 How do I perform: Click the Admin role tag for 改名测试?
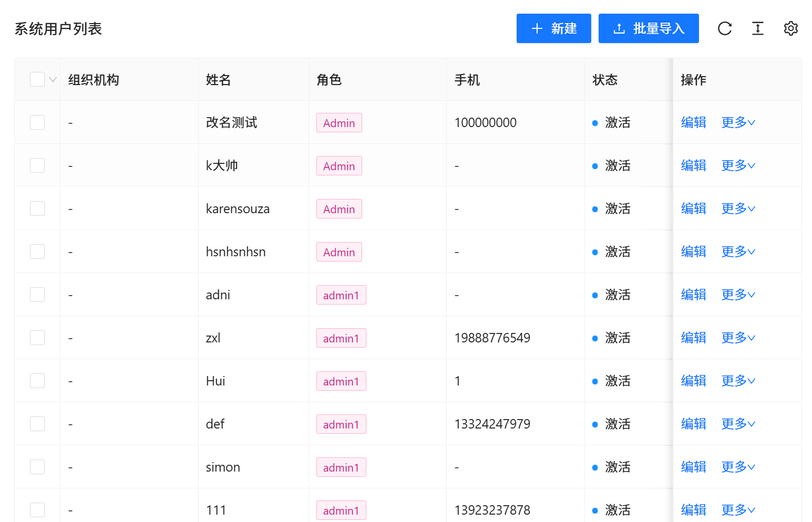tap(339, 123)
